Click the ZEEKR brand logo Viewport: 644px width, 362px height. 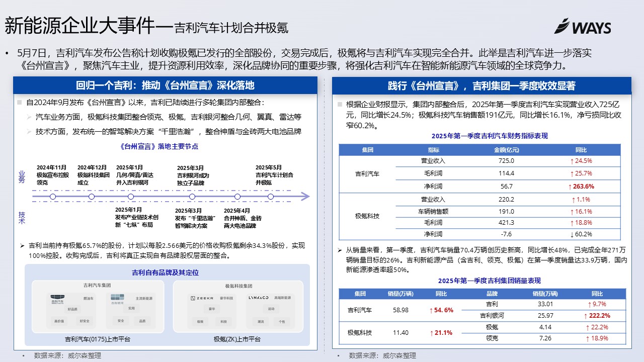[202, 298]
